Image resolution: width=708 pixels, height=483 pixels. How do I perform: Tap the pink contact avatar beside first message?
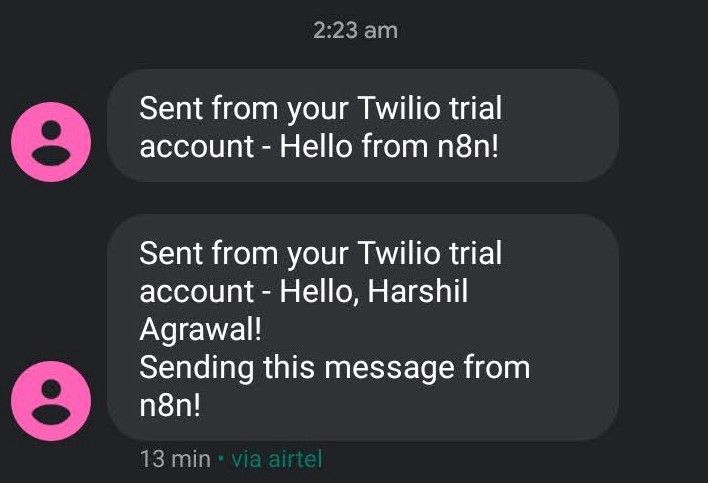pos(51,142)
